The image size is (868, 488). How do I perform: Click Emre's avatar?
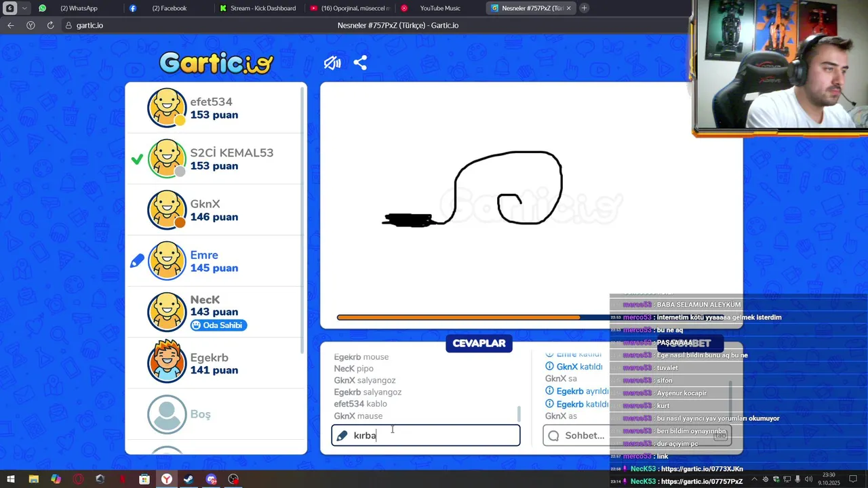167,261
